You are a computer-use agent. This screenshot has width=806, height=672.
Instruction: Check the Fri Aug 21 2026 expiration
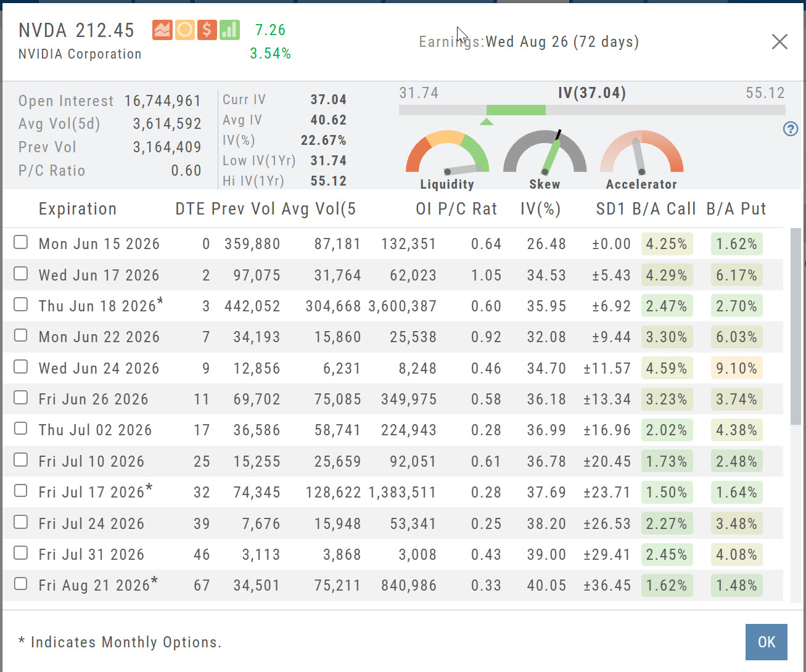[x=21, y=584]
